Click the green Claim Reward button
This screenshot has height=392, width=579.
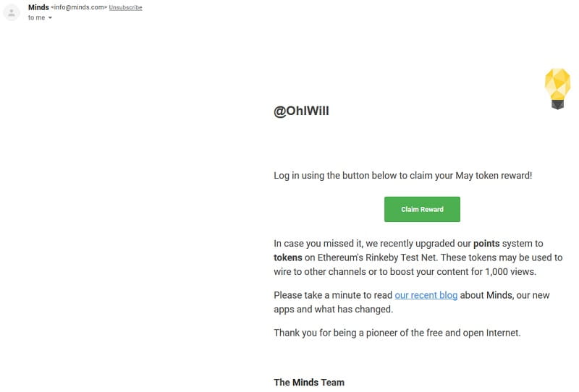coord(422,209)
